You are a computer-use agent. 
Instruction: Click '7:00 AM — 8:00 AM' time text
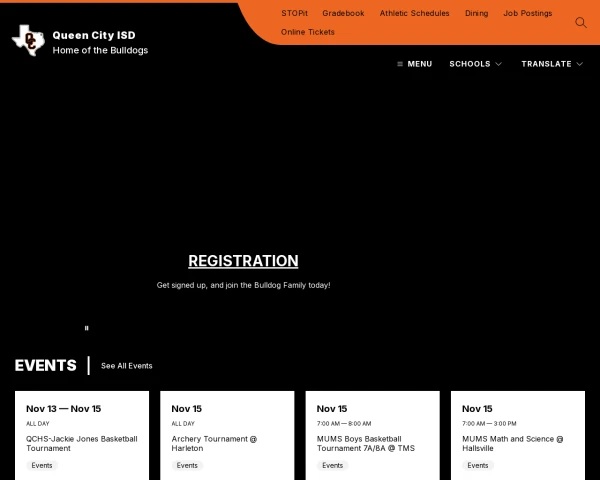pos(344,424)
